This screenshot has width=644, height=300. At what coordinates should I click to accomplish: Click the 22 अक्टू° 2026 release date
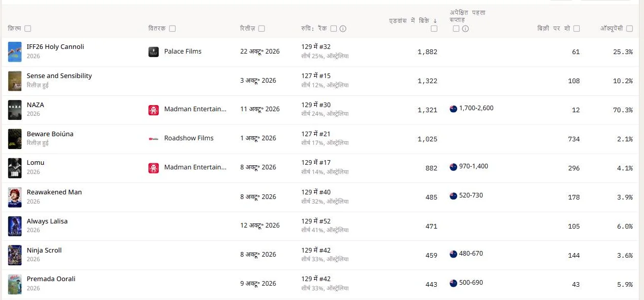(260, 52)
